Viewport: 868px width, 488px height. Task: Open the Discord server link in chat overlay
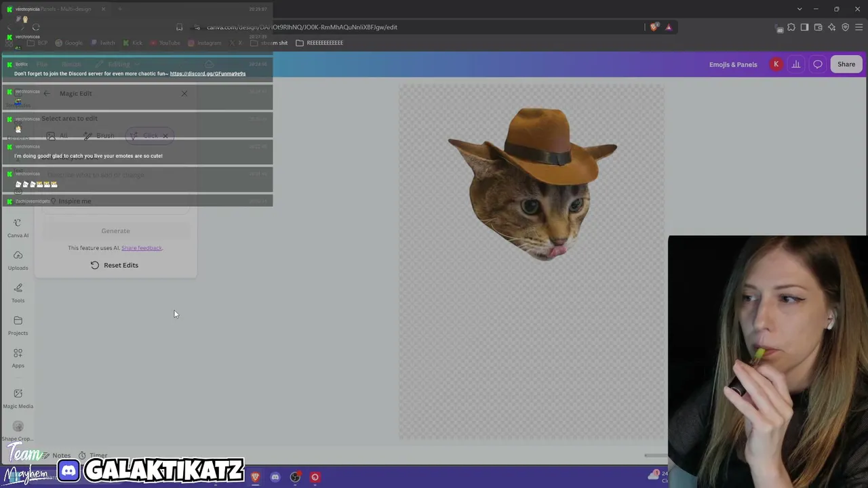(x=208, y=74)
